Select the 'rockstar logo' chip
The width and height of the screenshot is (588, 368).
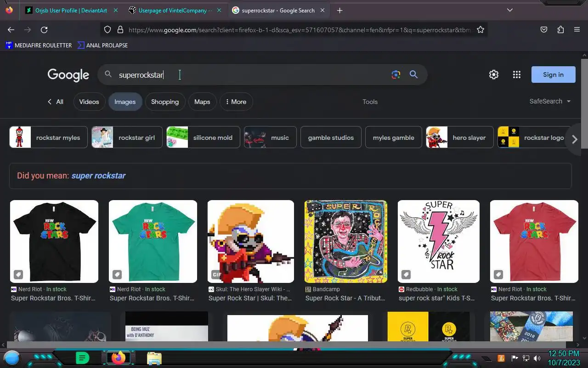(x=533, y=137)
